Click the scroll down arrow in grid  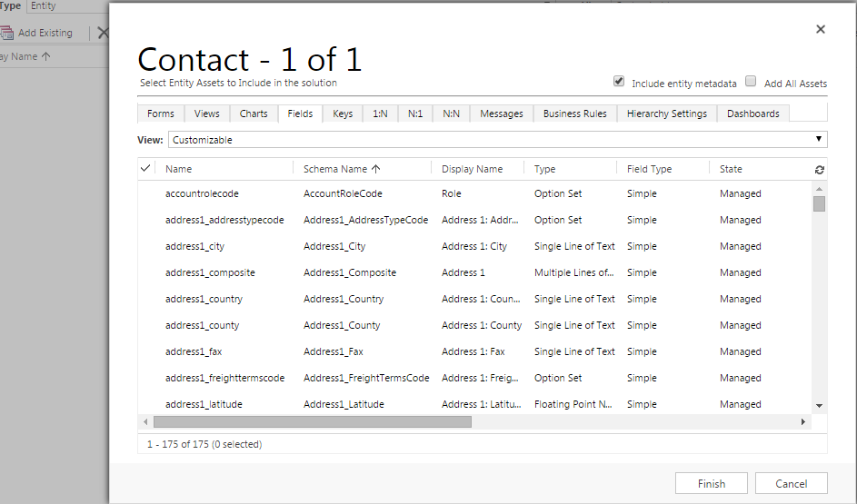point(819,405)
